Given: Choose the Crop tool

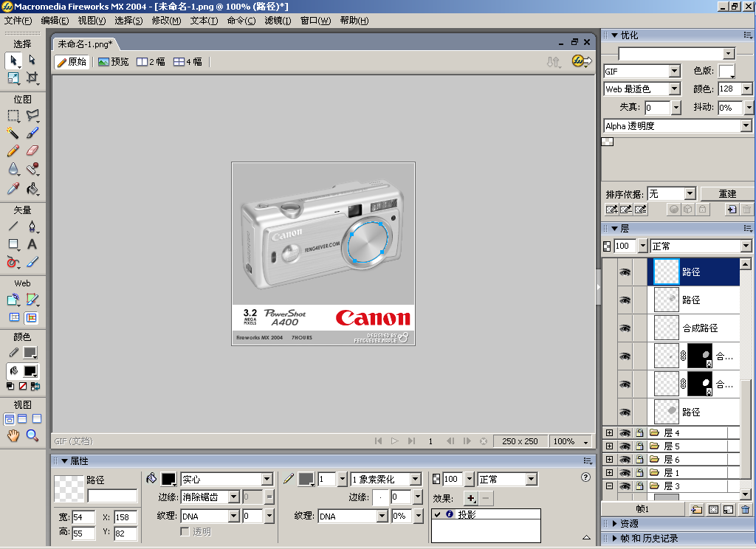Looking at the screenshot, I should point(32,77).
